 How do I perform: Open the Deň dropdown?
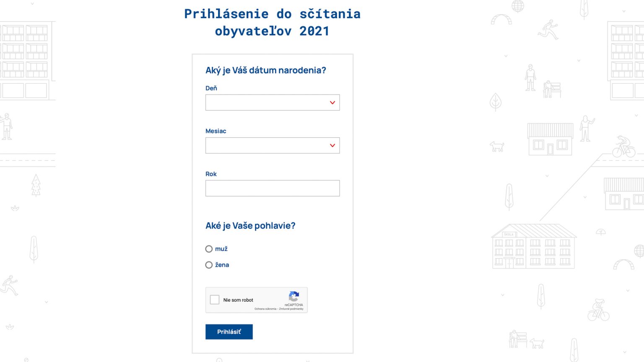(273, 103)
